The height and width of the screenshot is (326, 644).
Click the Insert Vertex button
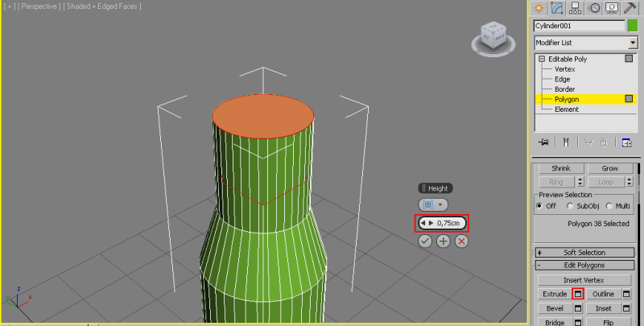click(584, 280)
